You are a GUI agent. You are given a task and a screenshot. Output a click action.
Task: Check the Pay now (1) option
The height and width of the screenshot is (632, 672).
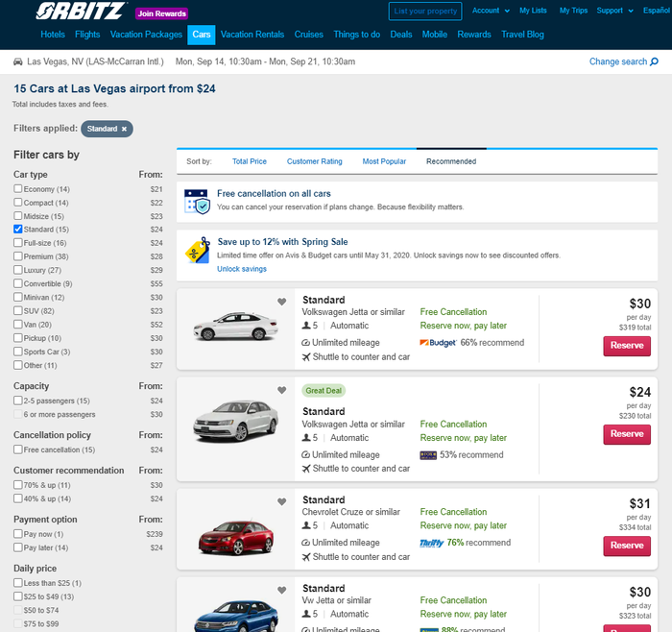18,534
